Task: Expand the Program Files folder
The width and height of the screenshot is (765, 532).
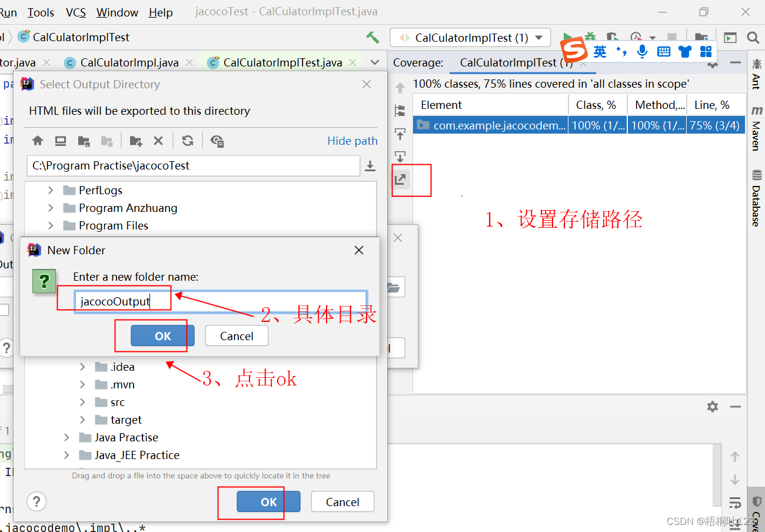Action: pyautogui.click(x=51, y=225)
